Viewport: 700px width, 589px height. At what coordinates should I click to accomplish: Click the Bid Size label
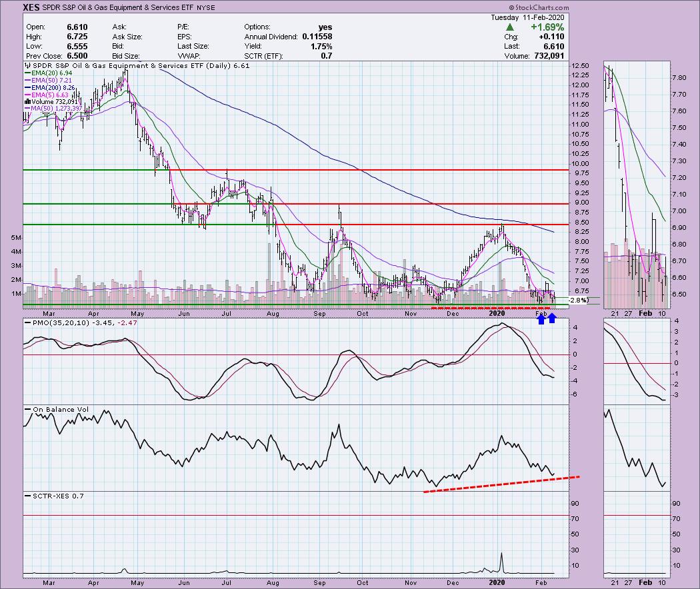click(126, 56)
